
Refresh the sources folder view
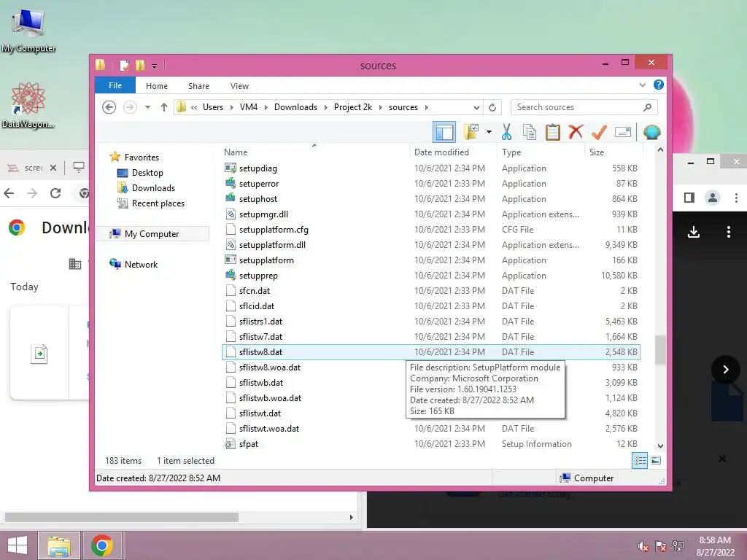point(492,107)
